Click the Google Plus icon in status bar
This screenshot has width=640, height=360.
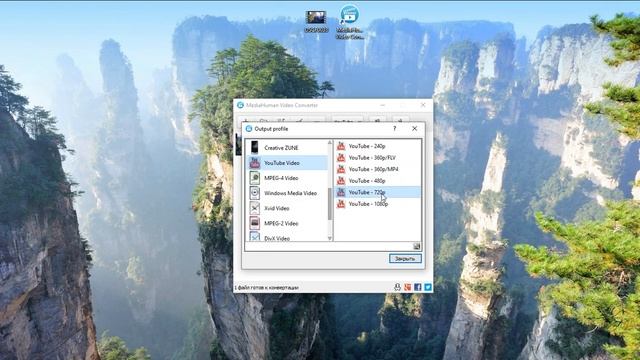407,287
